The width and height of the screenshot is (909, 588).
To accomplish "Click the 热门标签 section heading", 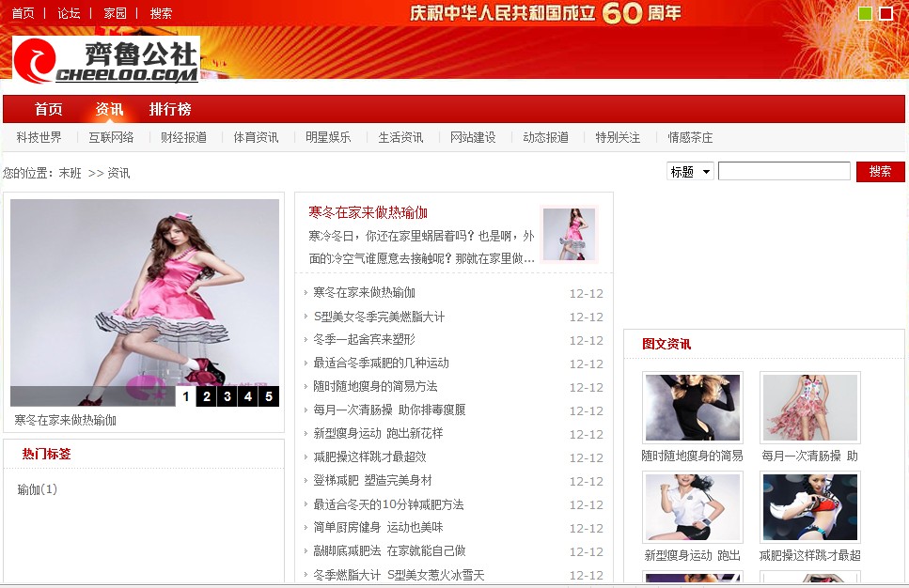I will [x=46, y=454].
